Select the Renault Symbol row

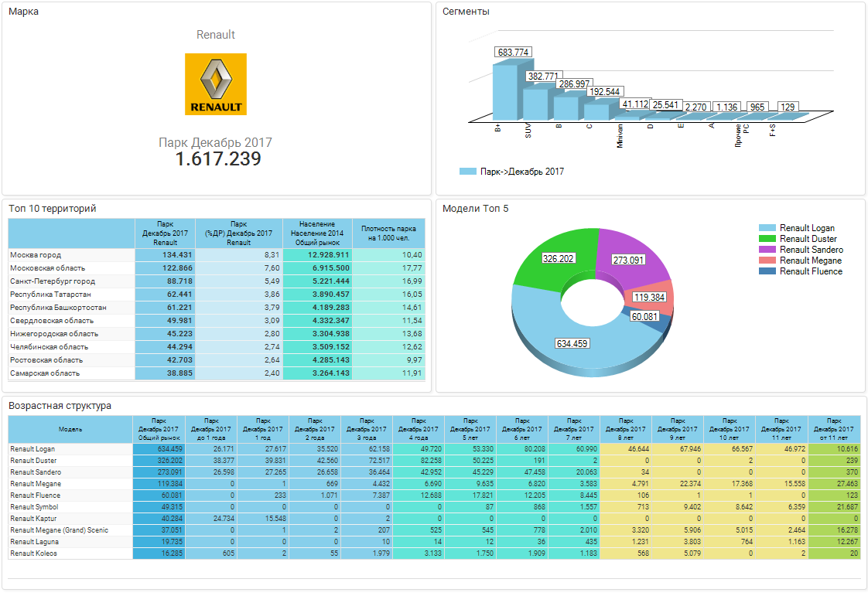click(434, 507)
